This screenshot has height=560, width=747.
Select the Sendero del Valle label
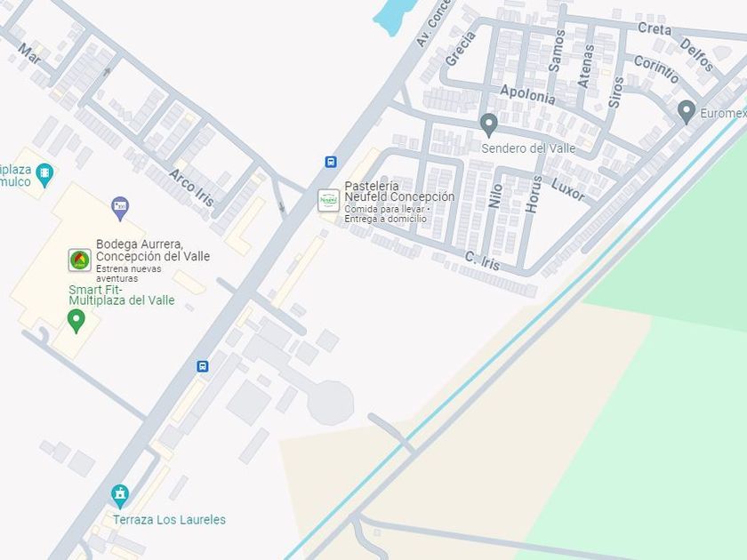click(x=528, y=148)
